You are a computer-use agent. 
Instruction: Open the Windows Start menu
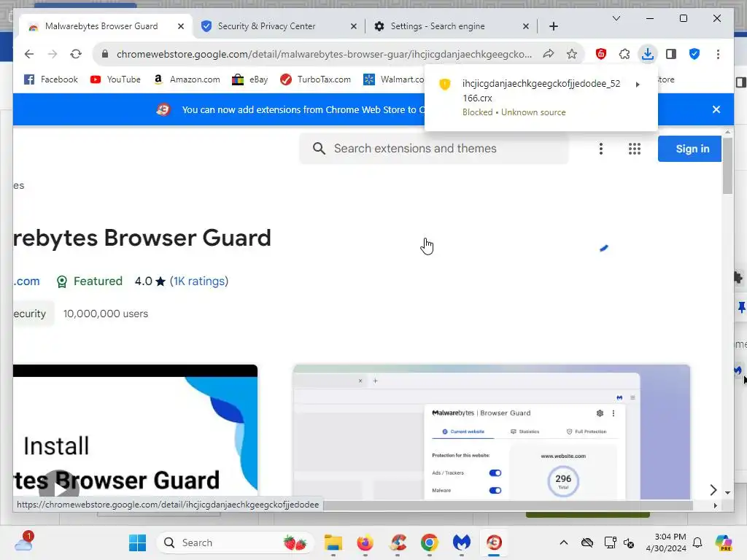click(138, 542)
